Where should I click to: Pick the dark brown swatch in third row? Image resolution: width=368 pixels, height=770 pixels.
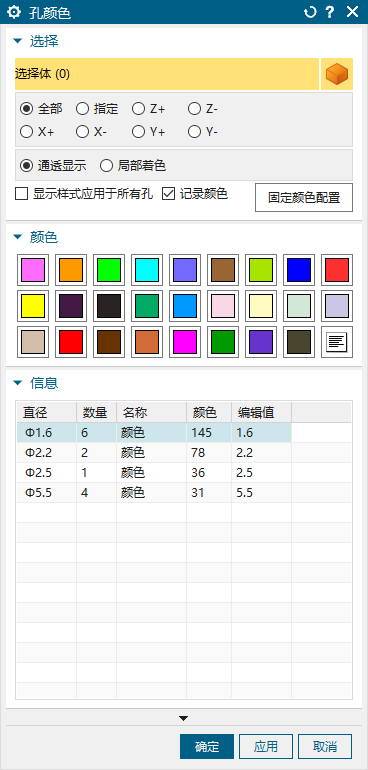[109, 342]
